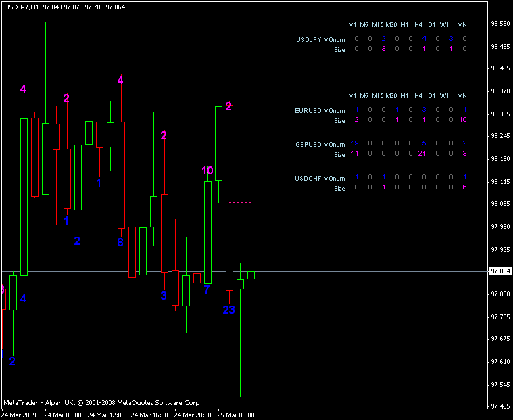Select the magenta number 10 label
This screenshot has height=420, width=513.
coord(207,170)
